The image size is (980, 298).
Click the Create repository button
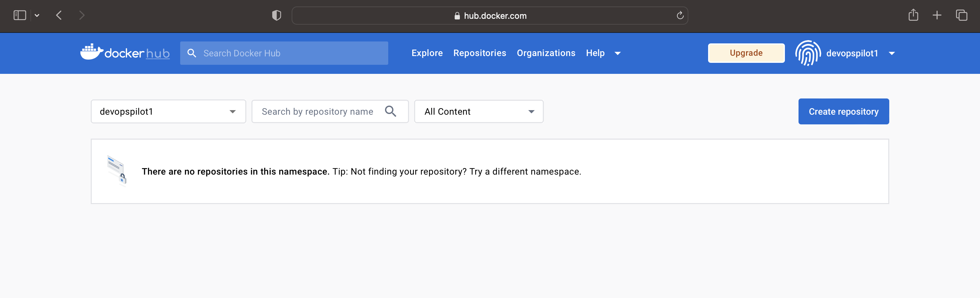(x=844, y=111)
